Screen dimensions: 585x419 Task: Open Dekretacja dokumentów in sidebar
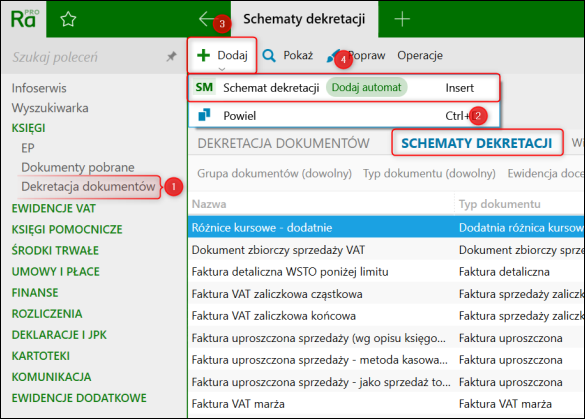click(x=88, y=187)
